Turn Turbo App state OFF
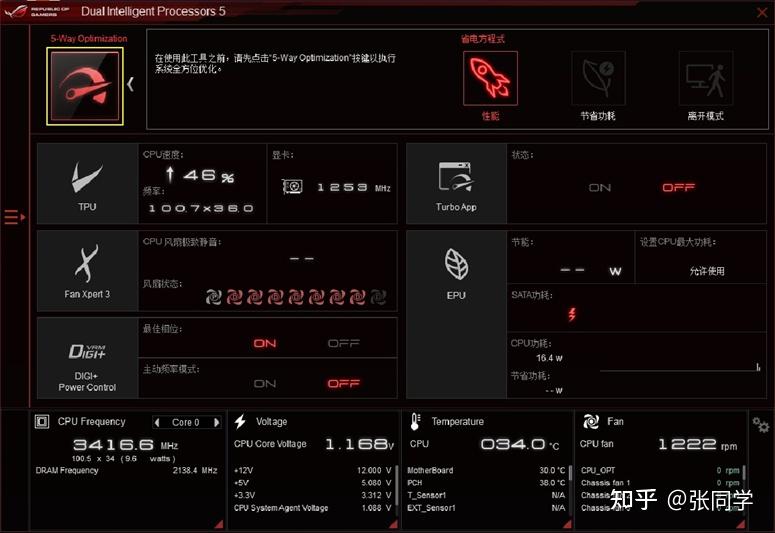The image size is (775, 533). pos(678,187)
